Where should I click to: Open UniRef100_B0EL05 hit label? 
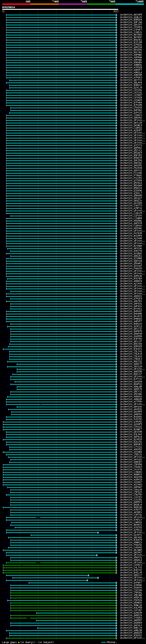coord(131,572)
